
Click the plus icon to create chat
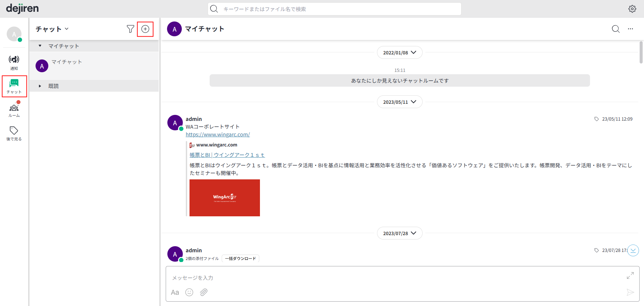pos(145,29)
